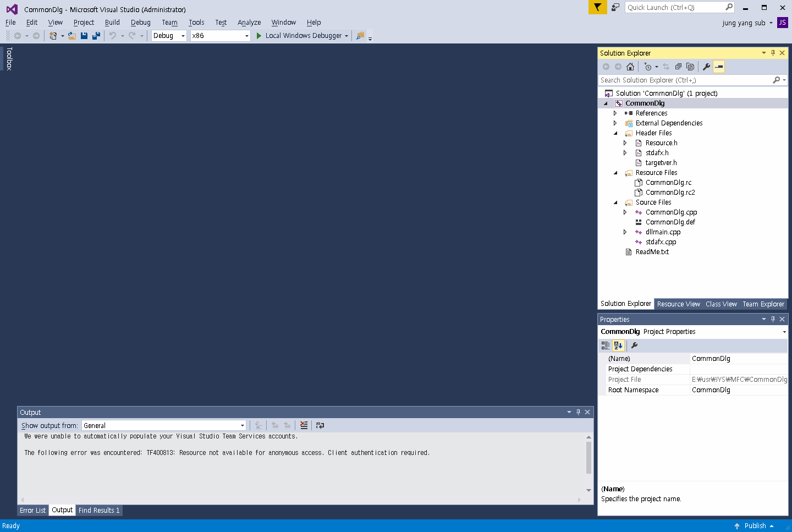Close the Output panel
Screen dimensions: 792x532
[587, 412]
